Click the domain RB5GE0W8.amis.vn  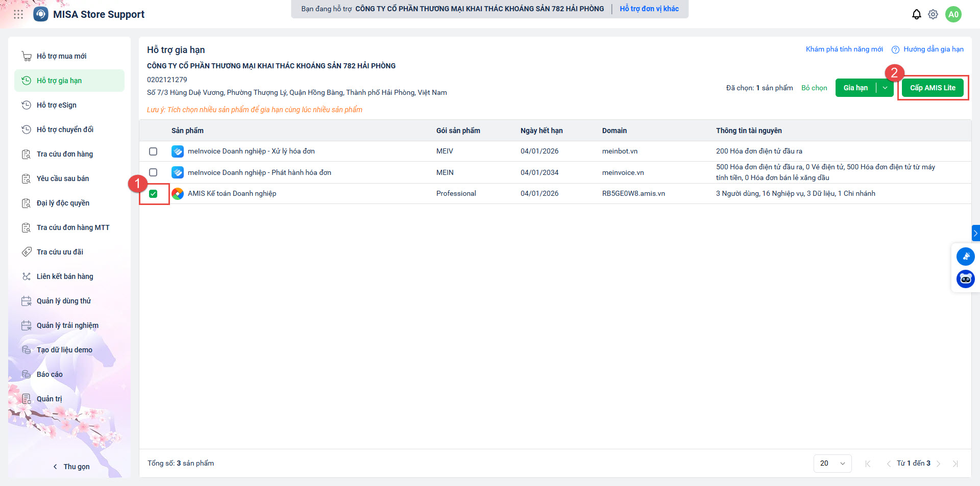[x=633, y=194]
